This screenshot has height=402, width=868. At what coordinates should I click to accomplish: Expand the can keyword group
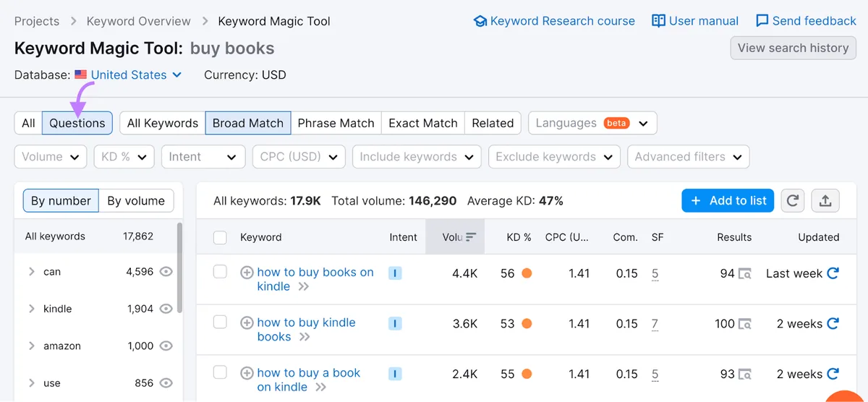point(32,272)
